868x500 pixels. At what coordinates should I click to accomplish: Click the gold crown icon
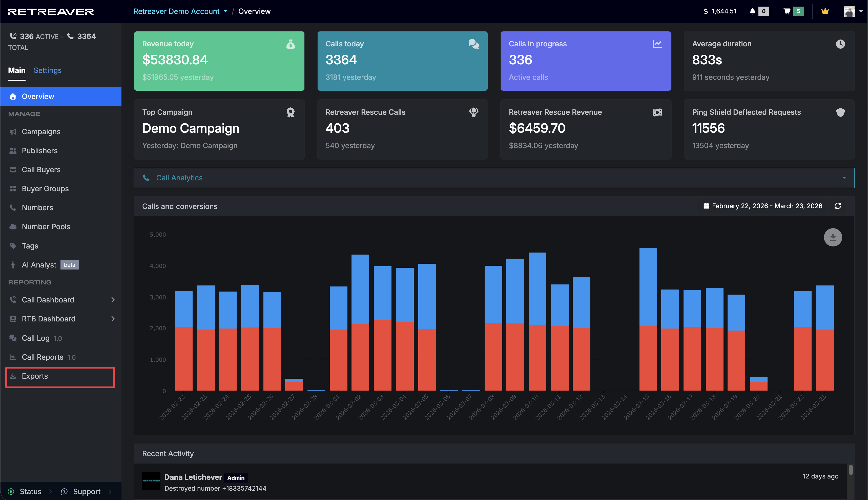825,11
